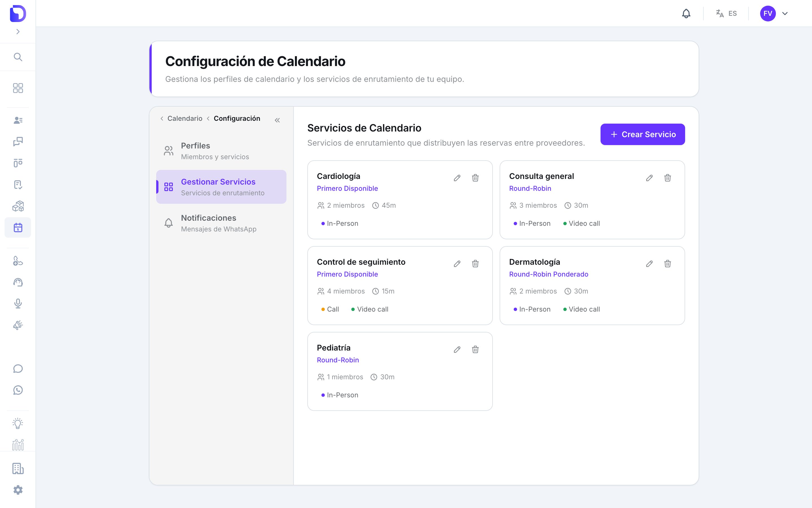The image size is (812, 508).
Task: Open the search icon in the sidebar
Action: (18, 57)
